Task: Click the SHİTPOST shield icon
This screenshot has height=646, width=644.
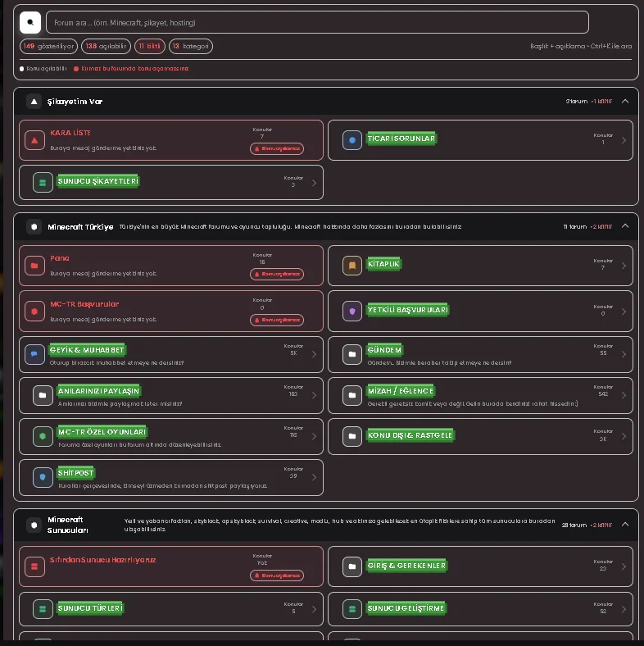Action: click(x=43, y=477)
